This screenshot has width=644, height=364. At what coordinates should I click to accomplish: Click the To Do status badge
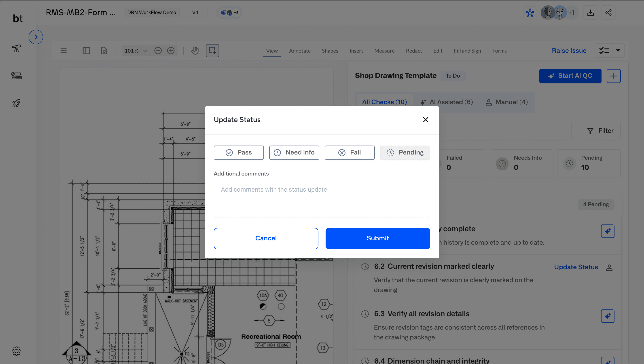(453, 76)
